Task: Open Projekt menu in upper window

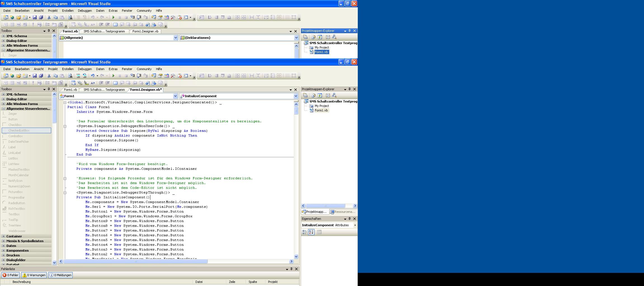Action: pyautogui.click(x=53, y=11)
